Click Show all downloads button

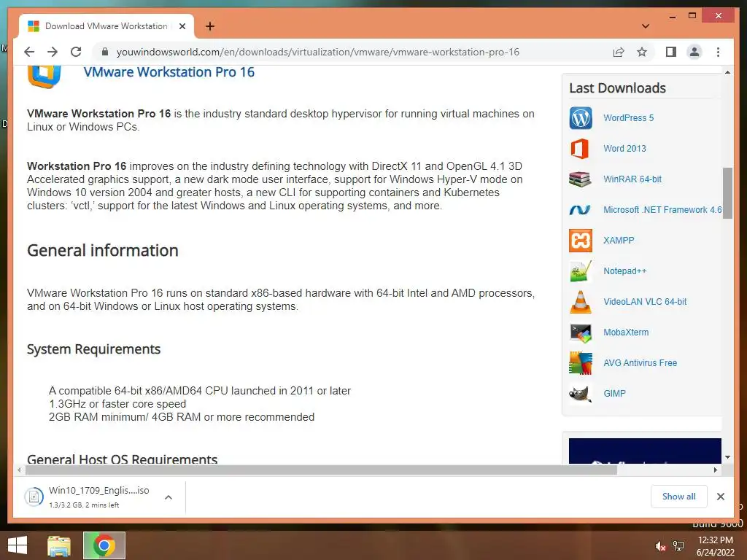tap(679, 497)
